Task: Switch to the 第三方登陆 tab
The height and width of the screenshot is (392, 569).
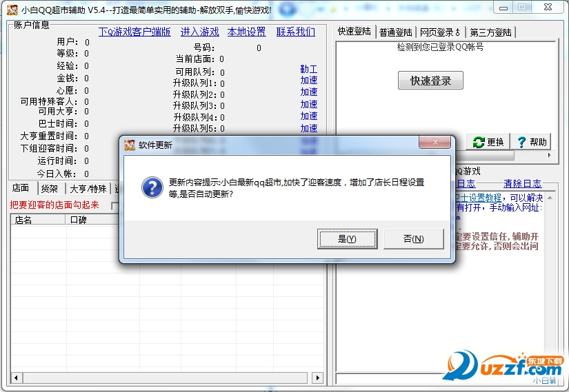Action: tap(490, 32)
